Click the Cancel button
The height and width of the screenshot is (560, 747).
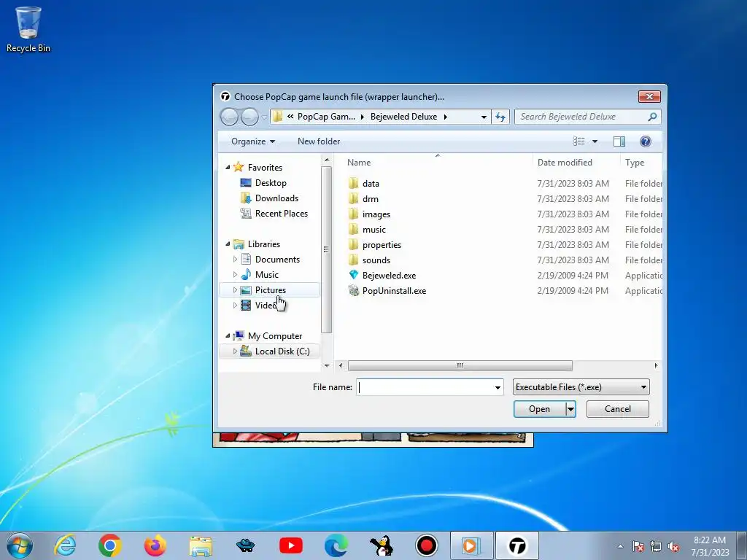[617, 409]
